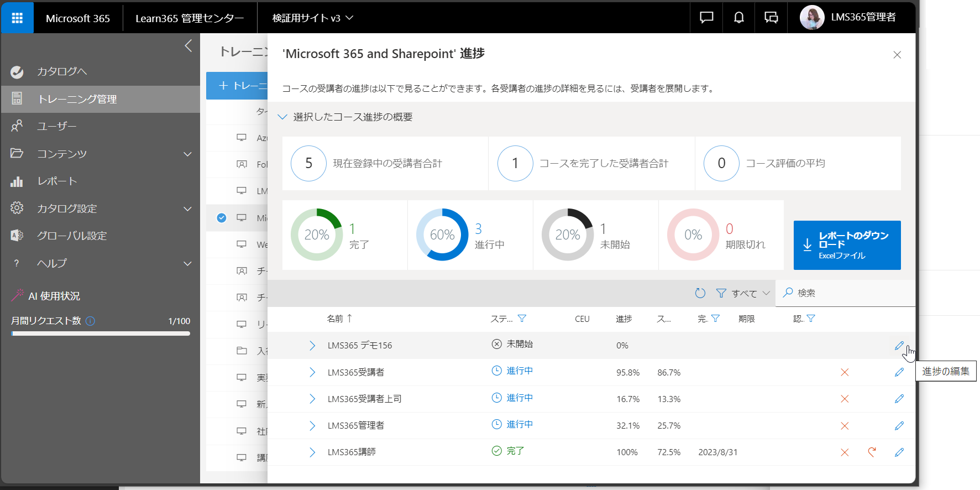Sort by the 進捗 column header
980x490 pixels.
pyautogui.click(x=624, y=319)
